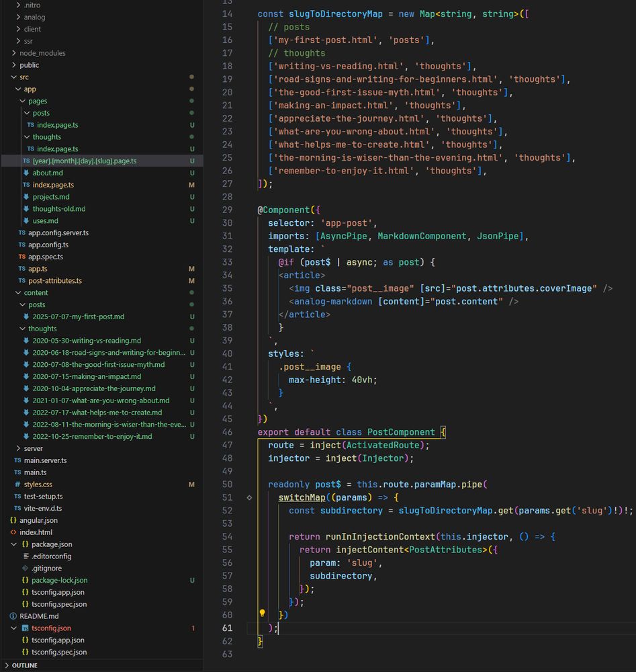Collapse the app folder
The image size is (636, 672).
point(18,89)
